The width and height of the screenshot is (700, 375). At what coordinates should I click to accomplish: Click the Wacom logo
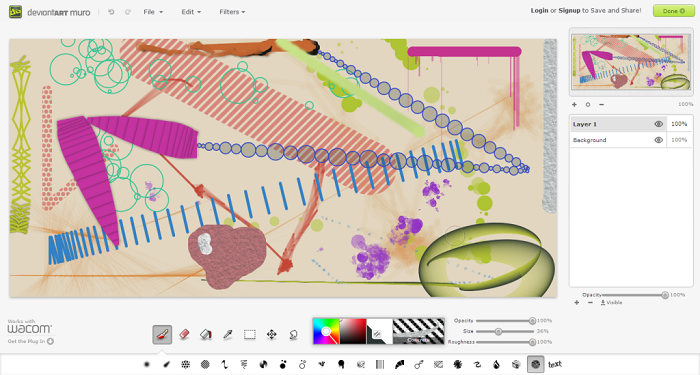[29, 329]
